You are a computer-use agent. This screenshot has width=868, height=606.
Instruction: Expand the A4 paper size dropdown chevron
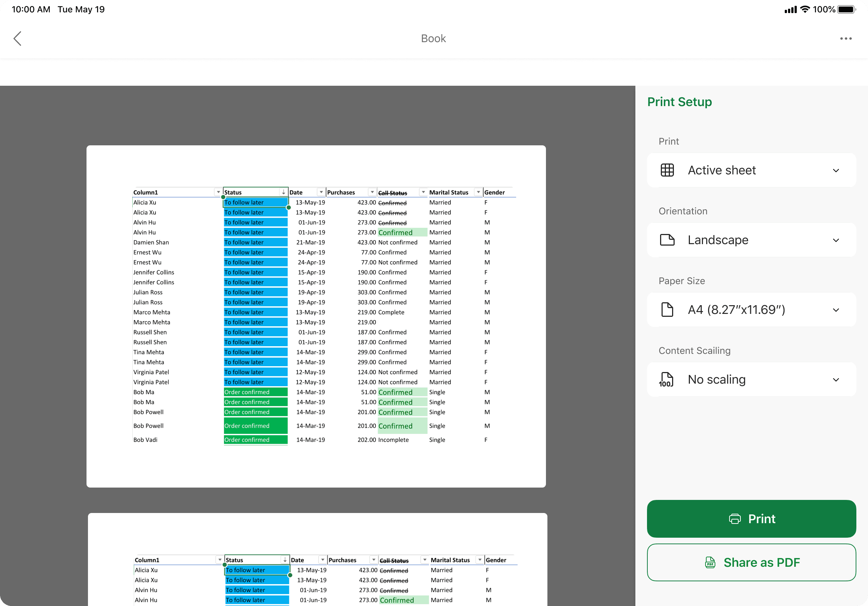pyautogui.click(x=836, y=310)
